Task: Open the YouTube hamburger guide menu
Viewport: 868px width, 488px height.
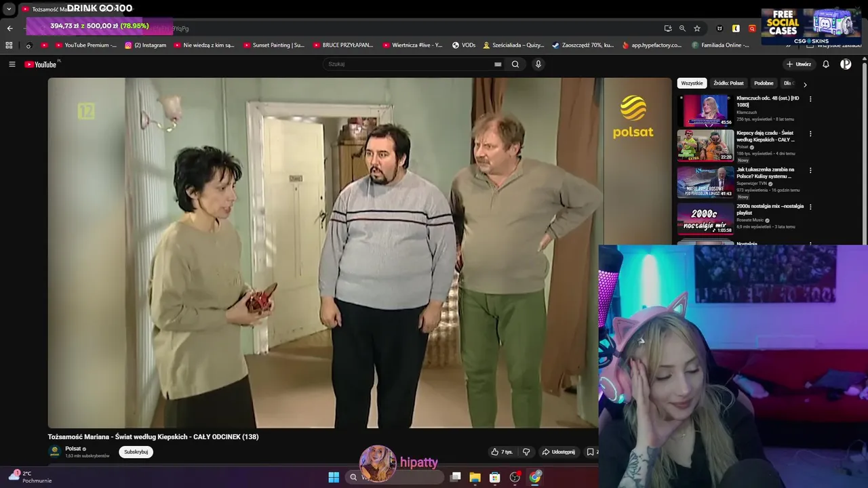Action: coord(12,64)
